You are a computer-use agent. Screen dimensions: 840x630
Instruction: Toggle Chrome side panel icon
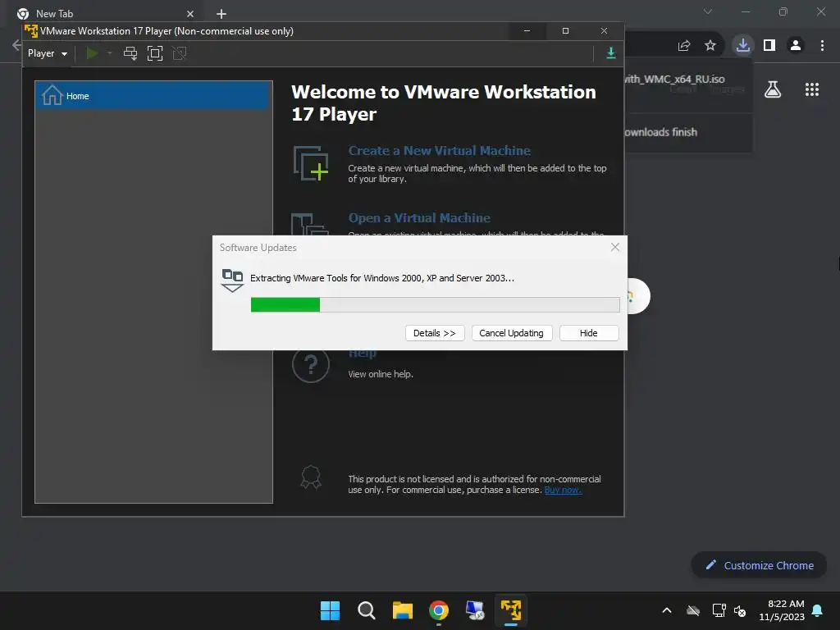(769, 46)
